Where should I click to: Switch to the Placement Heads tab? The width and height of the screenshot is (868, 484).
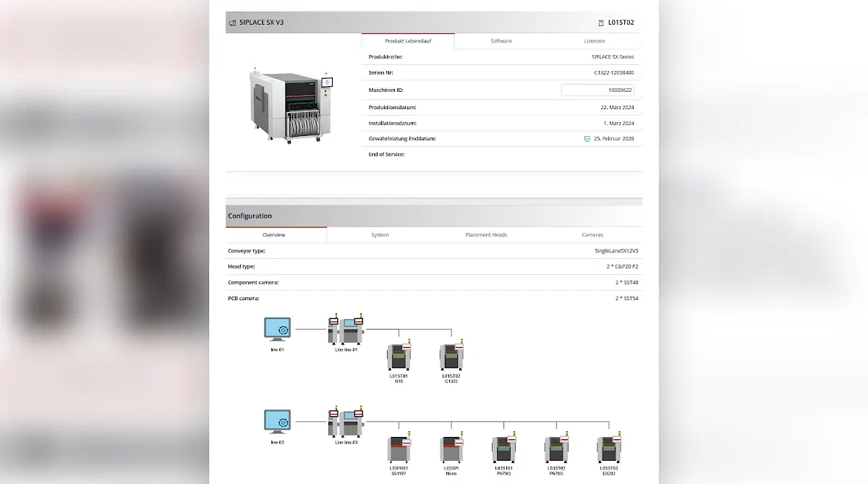click(486, 235)
